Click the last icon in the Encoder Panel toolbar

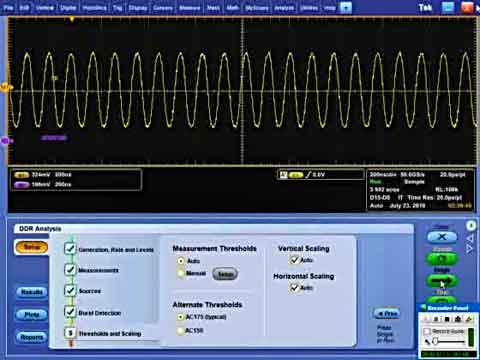469,319
